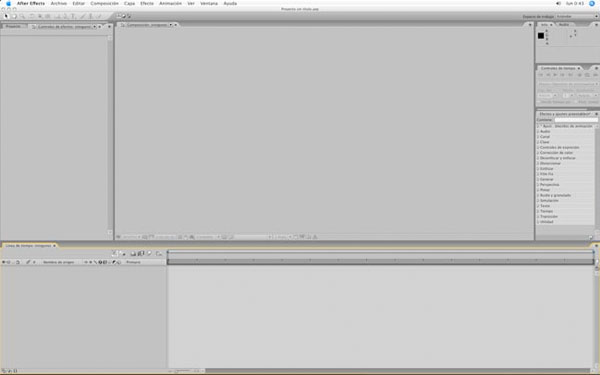Select the Zoom magnifier tool
600x375 pixels.
point(23,16)
